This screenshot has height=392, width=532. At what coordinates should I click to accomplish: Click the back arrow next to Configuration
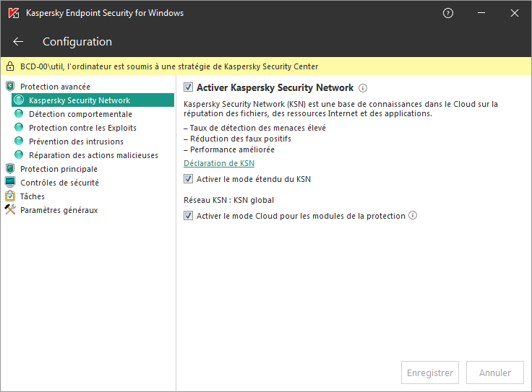click(18, 42)
